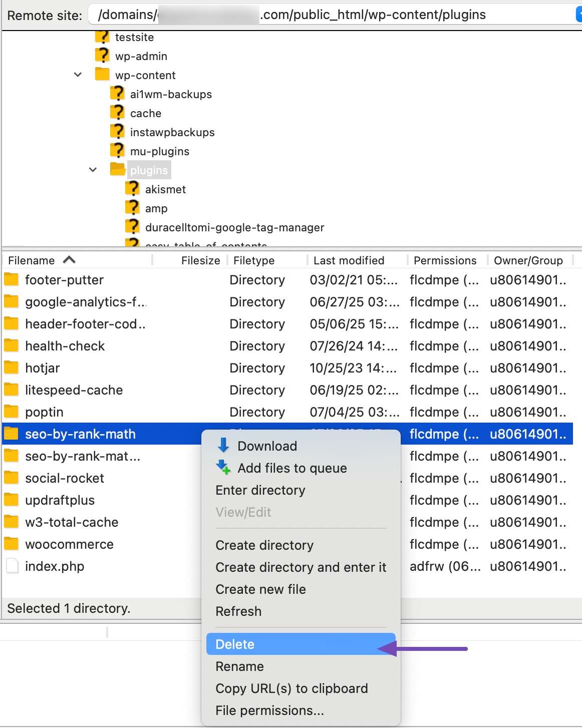Click the amp folder icon
Viewport: 582px width, 728px height.
tap(132, 207)
